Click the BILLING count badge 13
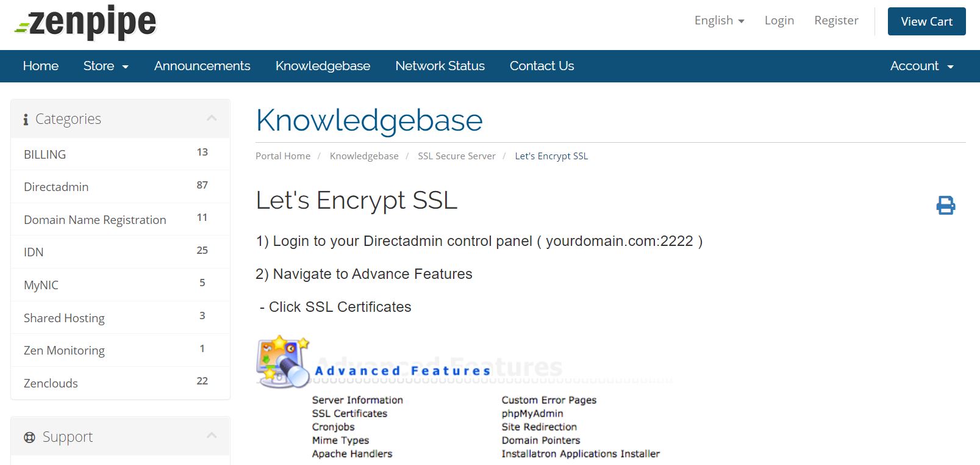The image size is (980, 465). coord(202,152)
